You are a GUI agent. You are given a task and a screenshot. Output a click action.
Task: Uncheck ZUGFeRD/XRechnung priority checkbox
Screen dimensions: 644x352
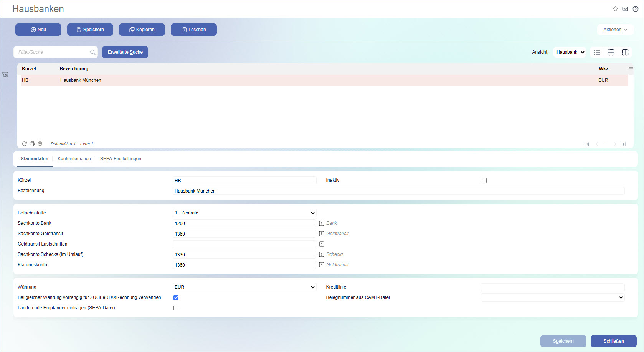(x=176, y=297)
